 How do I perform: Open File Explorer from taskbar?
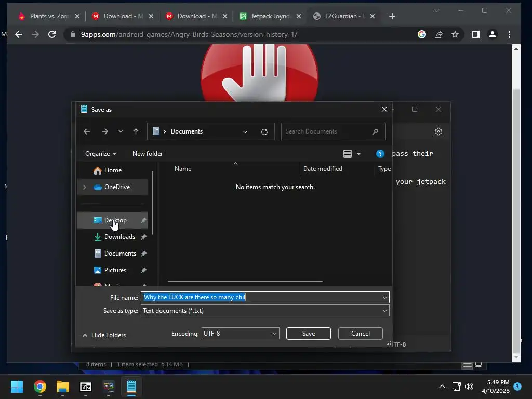[63, 387]
